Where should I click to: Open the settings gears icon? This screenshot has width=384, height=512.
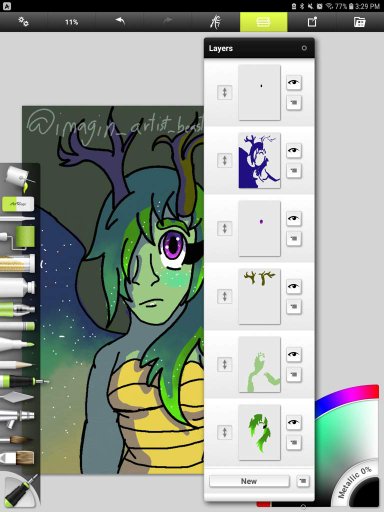pyautogui.click(x=23, y=22)
